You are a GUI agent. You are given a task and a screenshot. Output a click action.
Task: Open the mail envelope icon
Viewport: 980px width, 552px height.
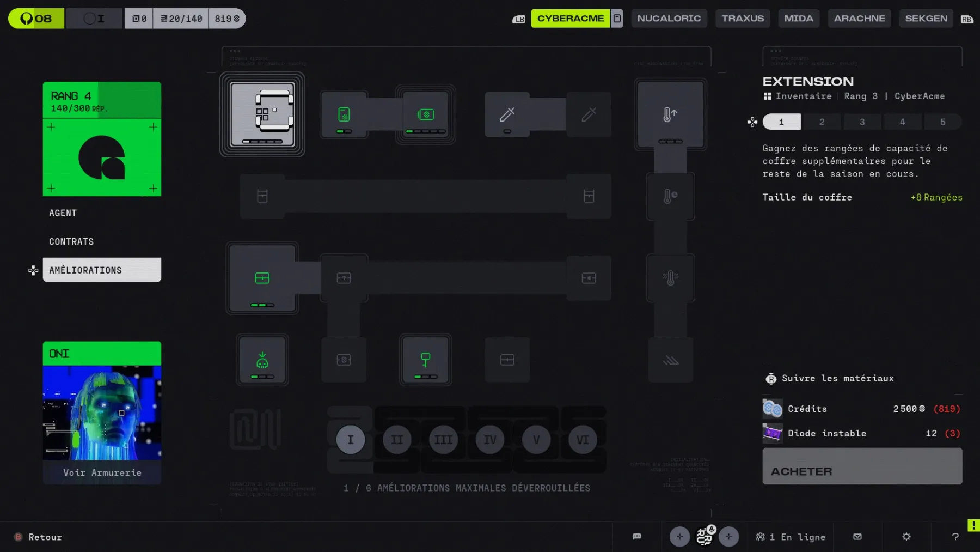(857, 537)
